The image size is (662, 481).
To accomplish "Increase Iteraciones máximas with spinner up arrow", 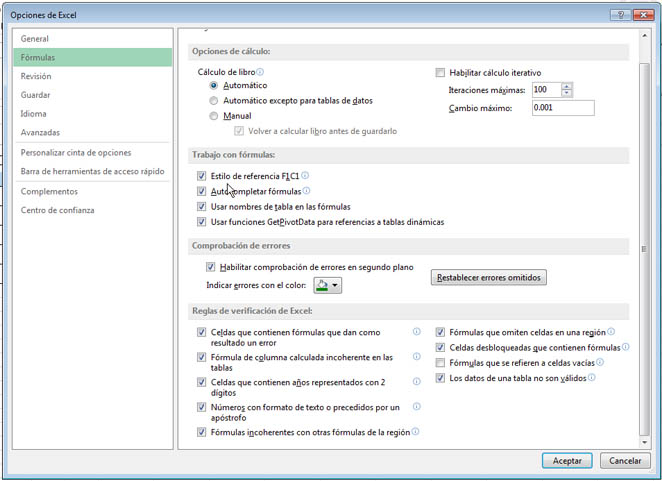I will 567,86.
